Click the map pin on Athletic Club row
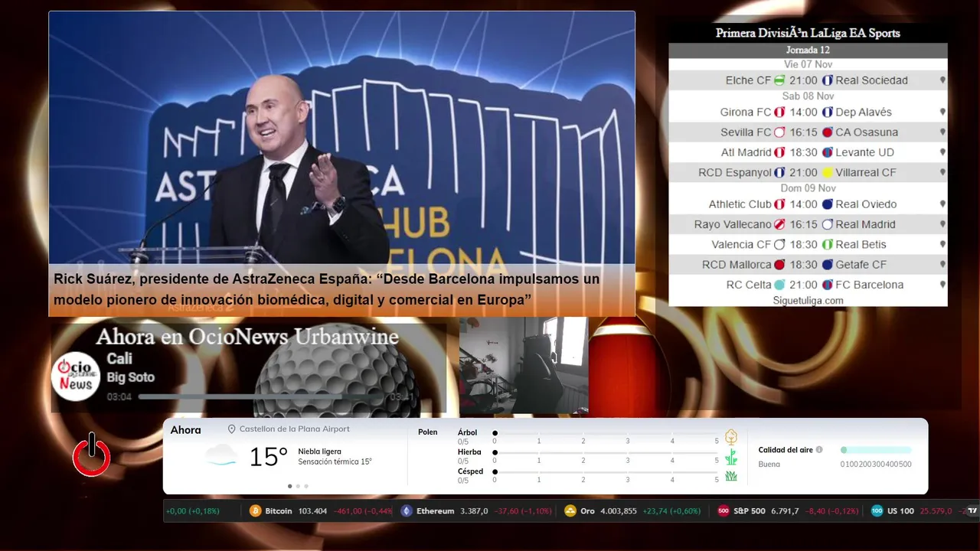This screenshot has height=551, width=980. click(x=942, y=204)
